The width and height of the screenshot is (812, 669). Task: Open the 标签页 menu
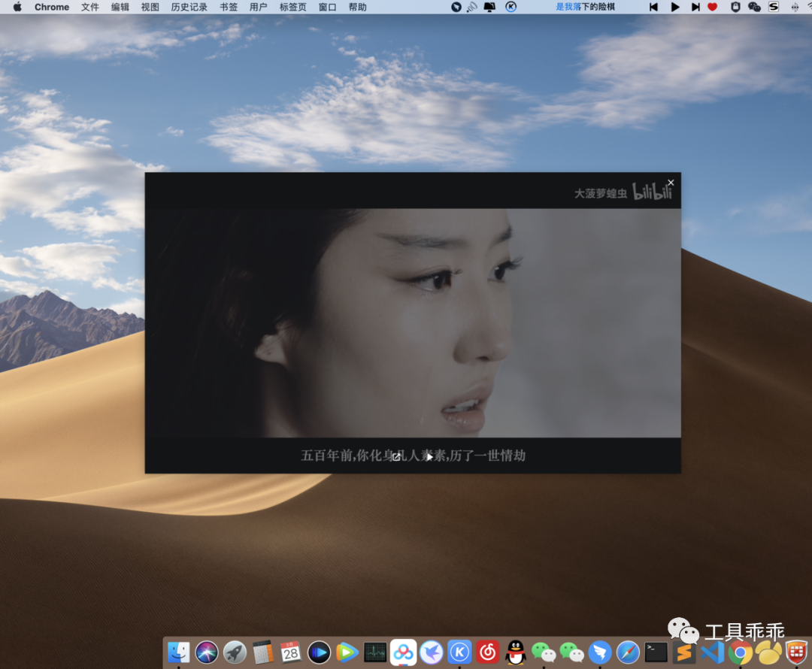293,7
